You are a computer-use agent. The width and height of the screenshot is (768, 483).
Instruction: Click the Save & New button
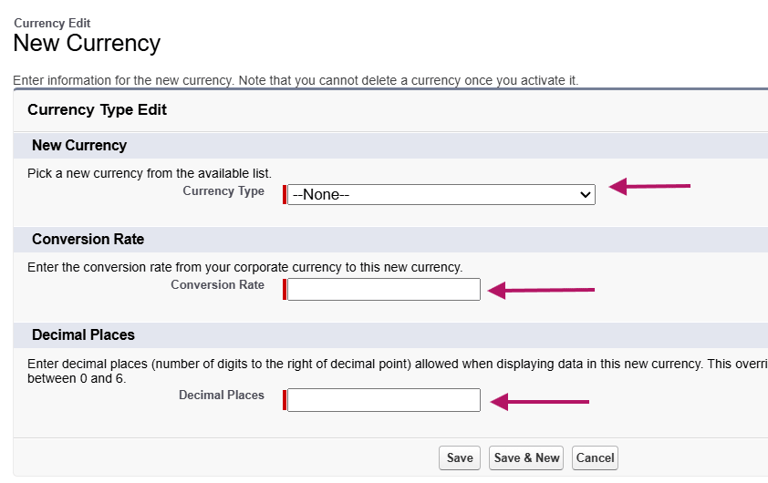click(527, 458)
